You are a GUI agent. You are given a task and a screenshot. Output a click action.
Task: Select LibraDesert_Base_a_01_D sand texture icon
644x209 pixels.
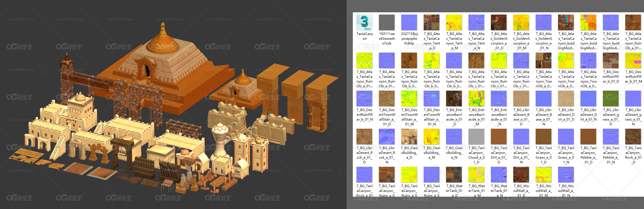click(521, 99)
